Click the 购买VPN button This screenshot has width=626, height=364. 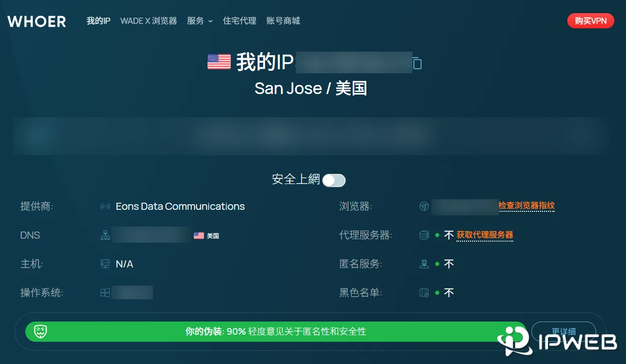(x=591, y=21)
